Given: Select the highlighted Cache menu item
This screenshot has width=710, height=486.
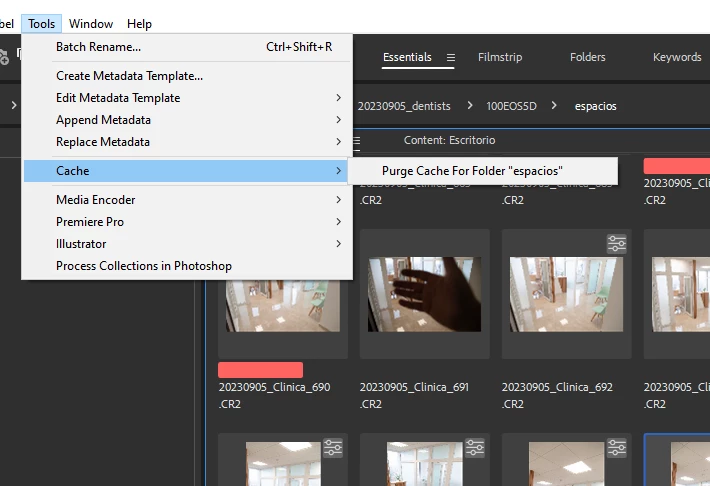Looking at the screenshot, I should [x=186, y=171].
